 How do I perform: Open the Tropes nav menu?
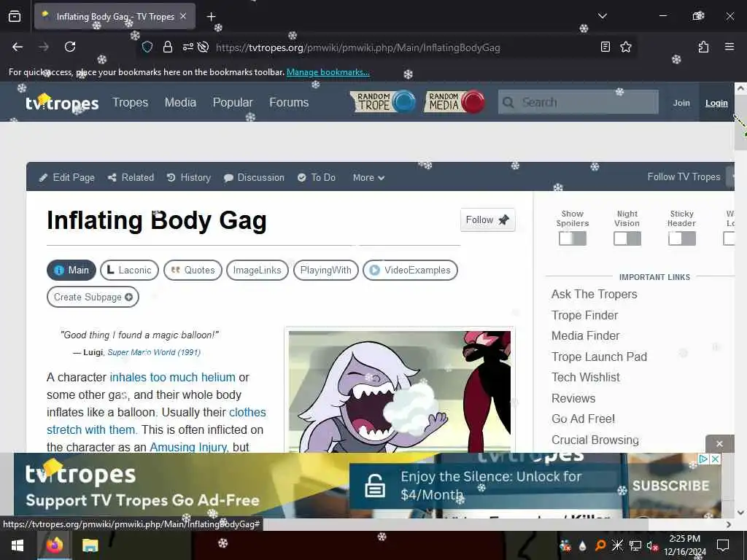point(130,102)
